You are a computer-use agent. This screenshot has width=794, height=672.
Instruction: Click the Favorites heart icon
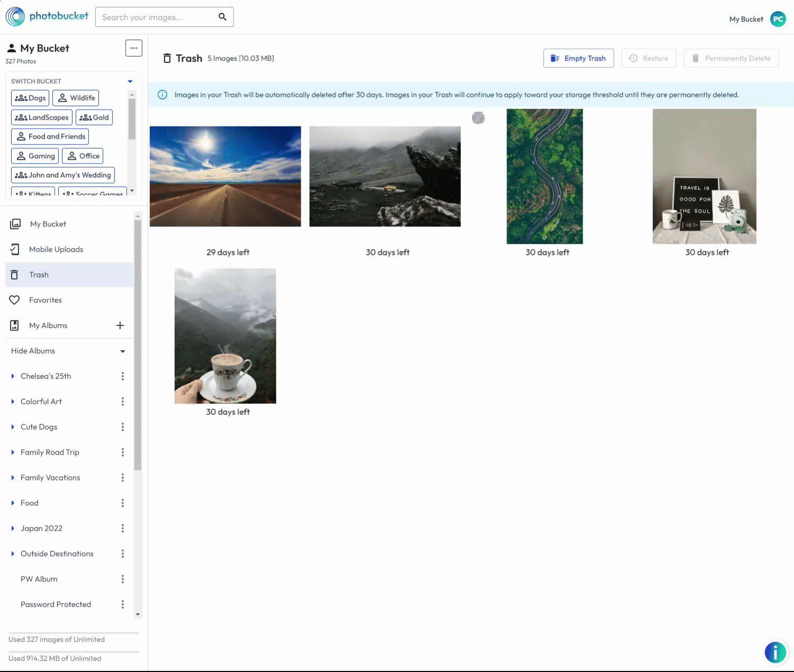click(15, 300)
